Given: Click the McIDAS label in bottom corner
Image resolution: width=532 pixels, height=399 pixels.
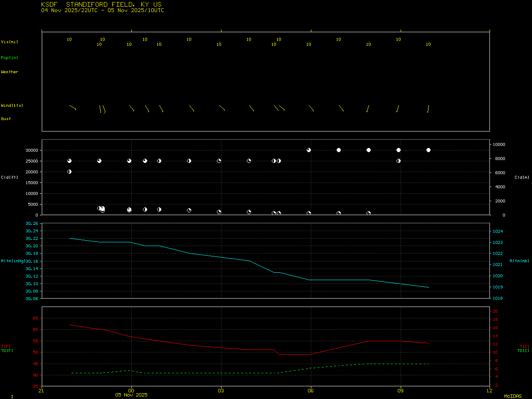Looking at the screenshot, I should (513, 396).
